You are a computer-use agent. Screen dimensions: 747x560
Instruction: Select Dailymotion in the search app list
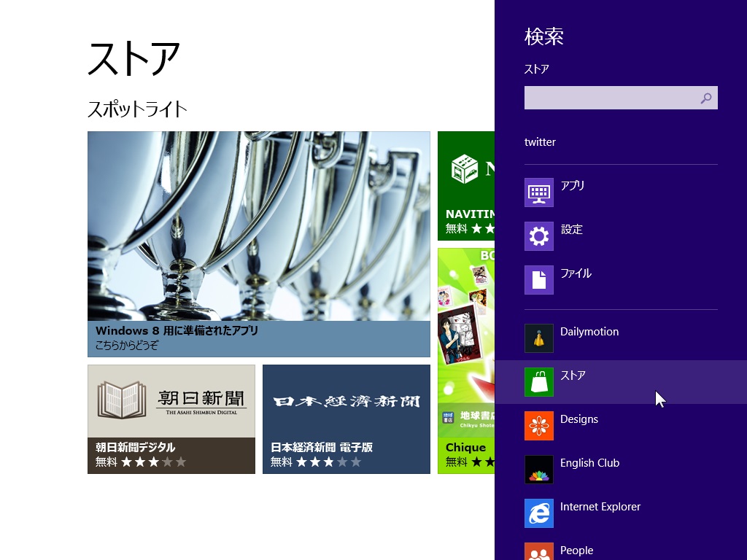pos(589,332)
